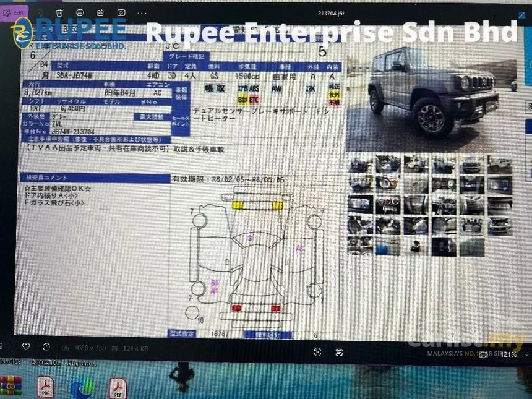The height and width of the screenshot is (399, 532).
Task: Delete the photo with the trash icon
Action: (59, 13)
